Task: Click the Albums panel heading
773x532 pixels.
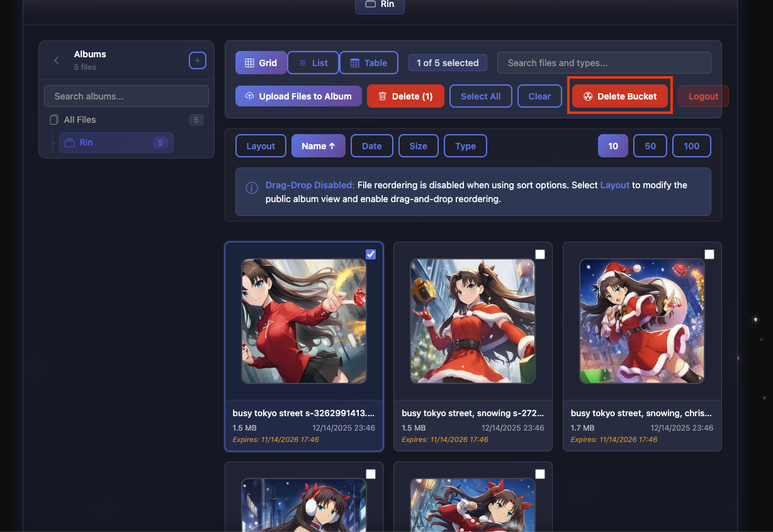Action: pos(90,54)
